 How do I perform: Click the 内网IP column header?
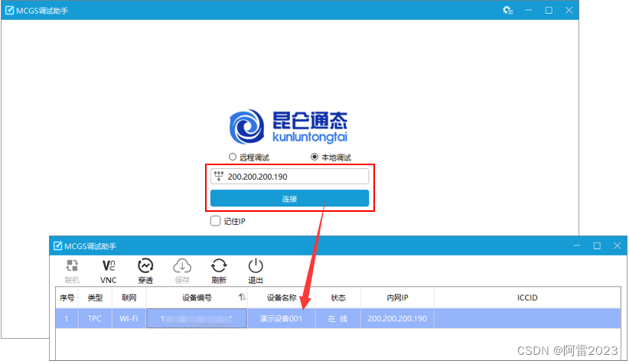(397, 297)
